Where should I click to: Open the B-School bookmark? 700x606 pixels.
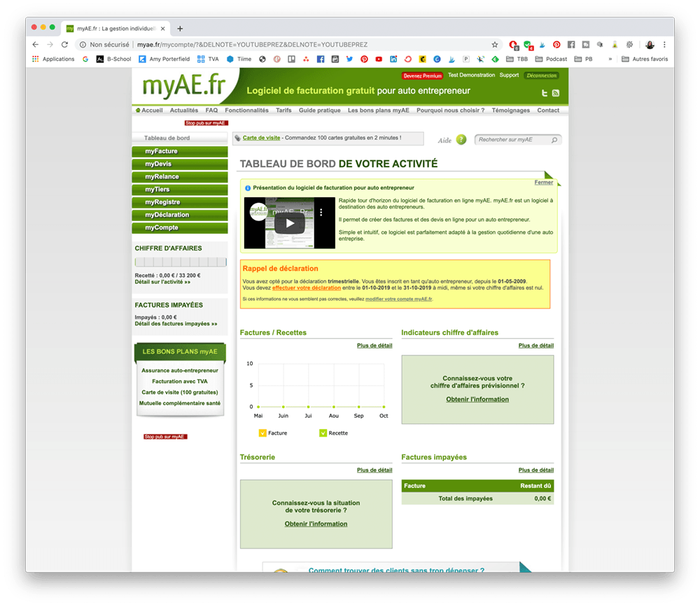(114, 59)
